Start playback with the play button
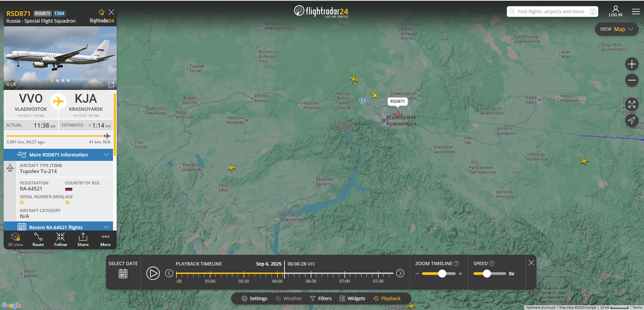Viewport: 644px width, 310px height. pyautogui.click(x=153, y=273)
